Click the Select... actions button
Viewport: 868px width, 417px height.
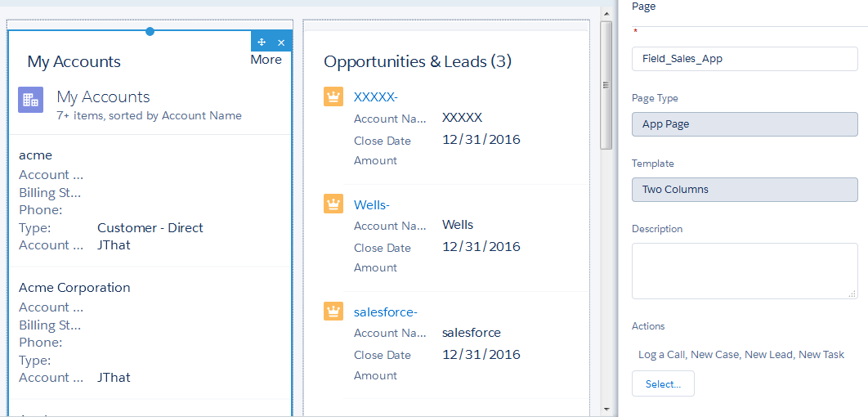tap(663, 383)
